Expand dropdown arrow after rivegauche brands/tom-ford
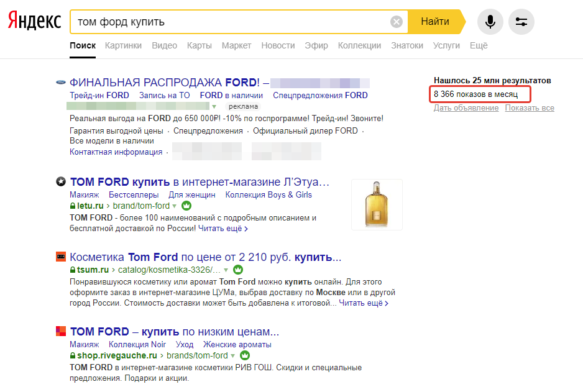 pos(232,356)
